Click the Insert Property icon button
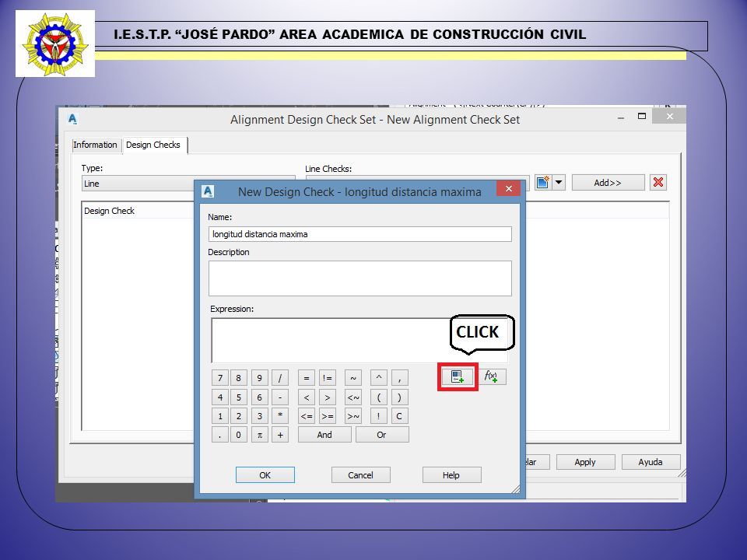This screenshot has height=560, width=747. 458,377
